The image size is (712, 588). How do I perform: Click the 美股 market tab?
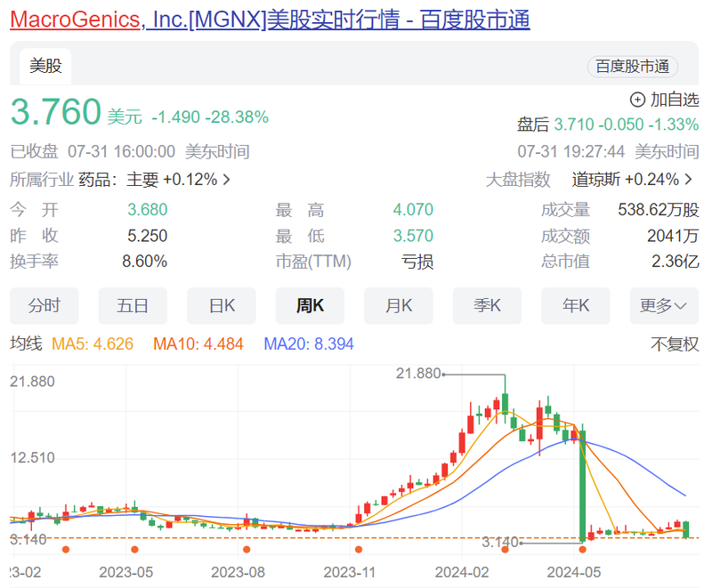tap(44, 65)
